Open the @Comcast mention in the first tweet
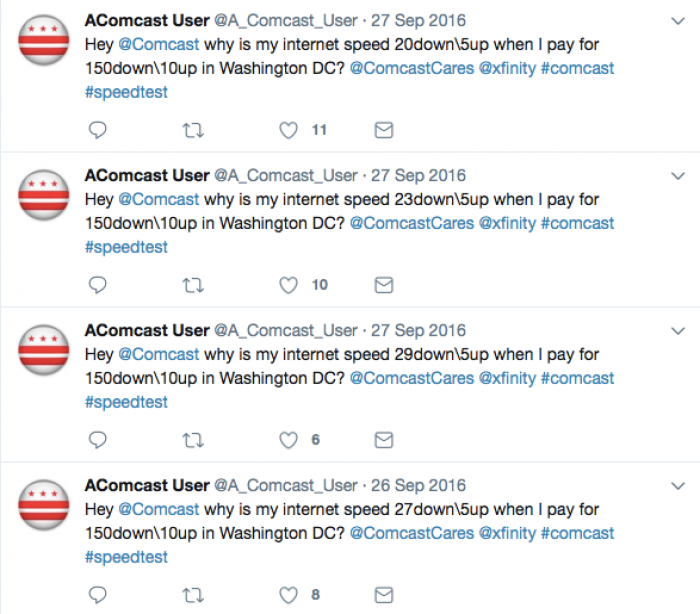Viewport: 700px width, 614px height. [158, 45]
